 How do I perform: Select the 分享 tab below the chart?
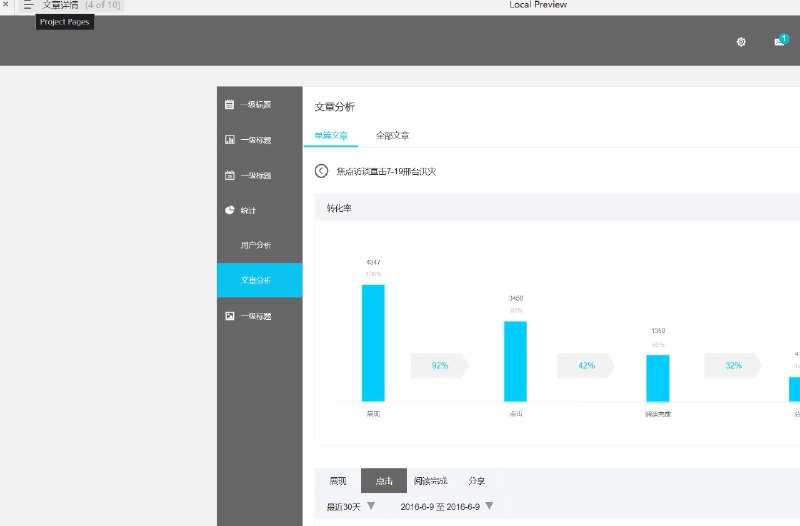click(x=477, y=481)
